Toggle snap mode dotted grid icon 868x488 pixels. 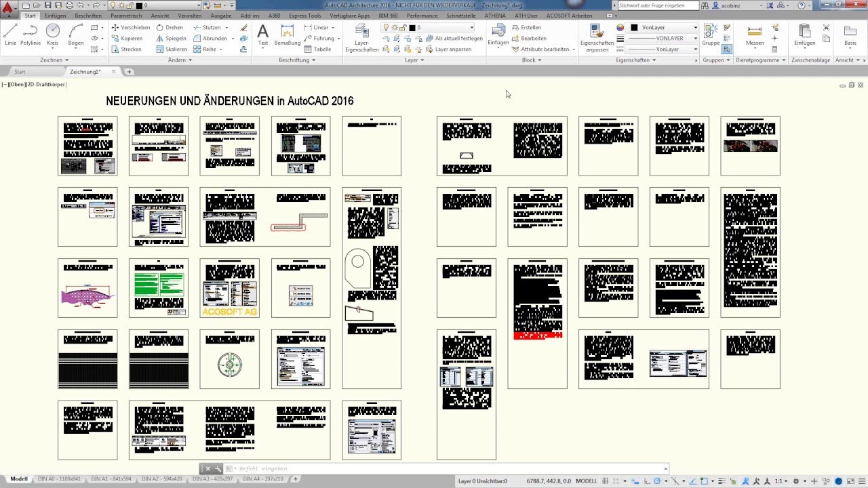pos(618,481)
